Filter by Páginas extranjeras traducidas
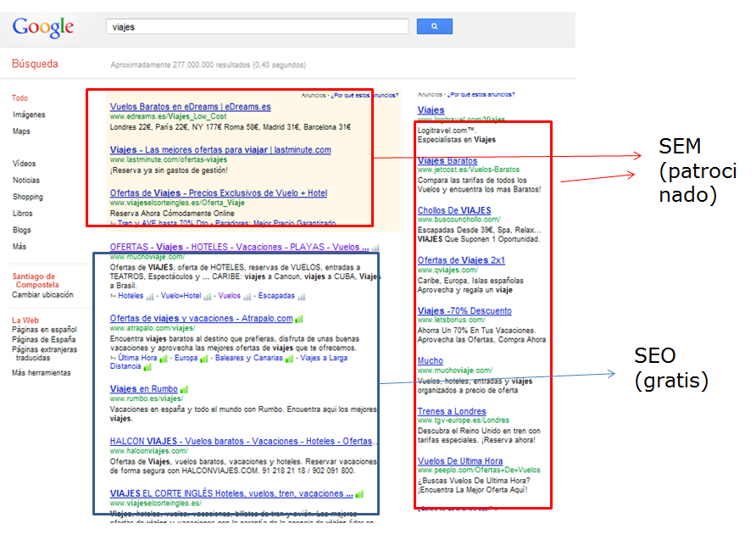Viewport: 756px width, 546px height. click(x=44, y=354)
